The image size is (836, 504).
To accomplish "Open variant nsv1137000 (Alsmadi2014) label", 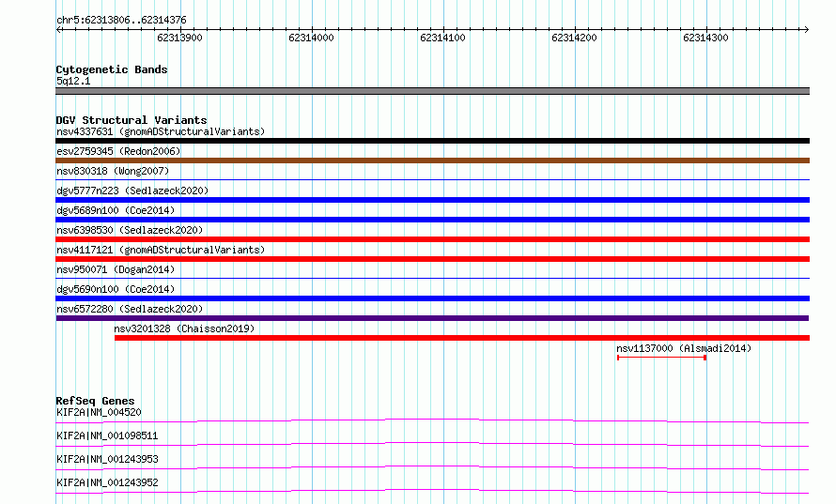I will 684,348.
